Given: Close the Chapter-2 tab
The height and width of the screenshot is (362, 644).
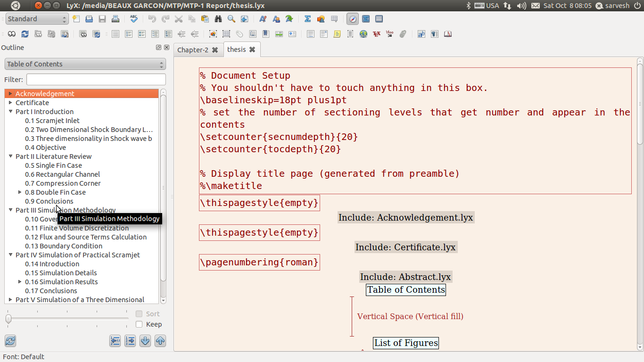Looking at the screenshot, I should tap(215, 50).
